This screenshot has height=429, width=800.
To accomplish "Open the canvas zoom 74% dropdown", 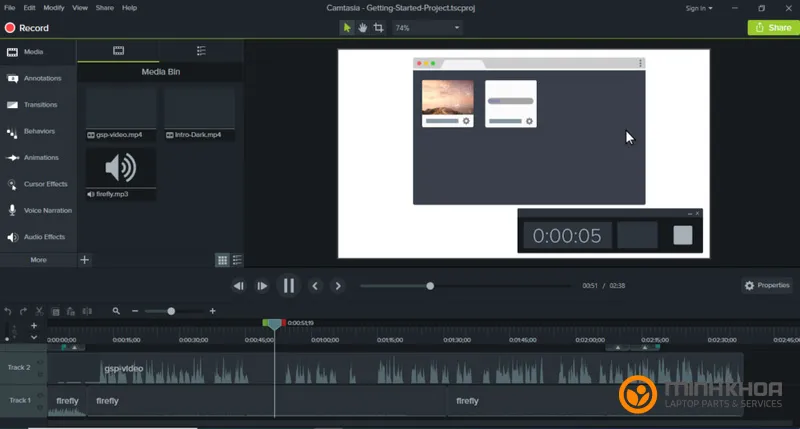I will 427,28.
